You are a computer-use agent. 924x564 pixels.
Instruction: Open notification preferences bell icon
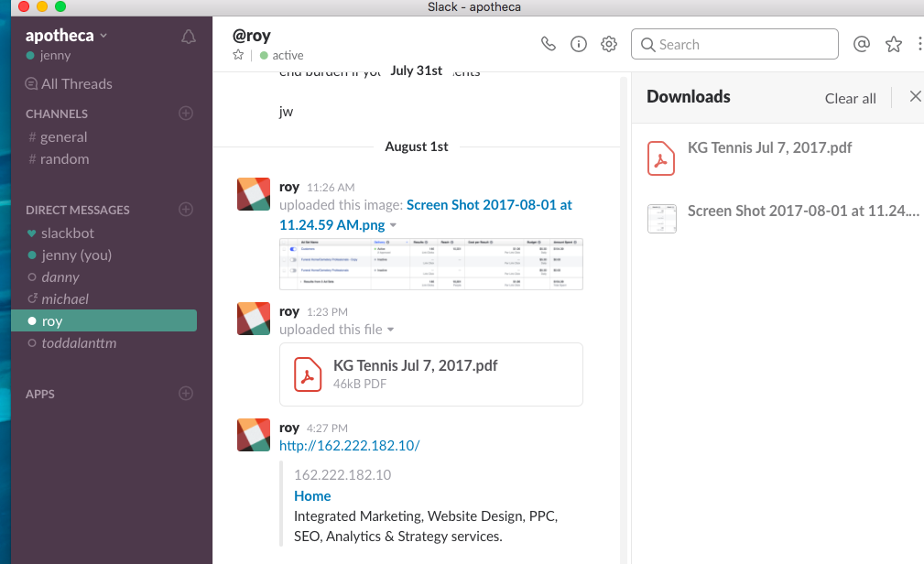point(188,38)
